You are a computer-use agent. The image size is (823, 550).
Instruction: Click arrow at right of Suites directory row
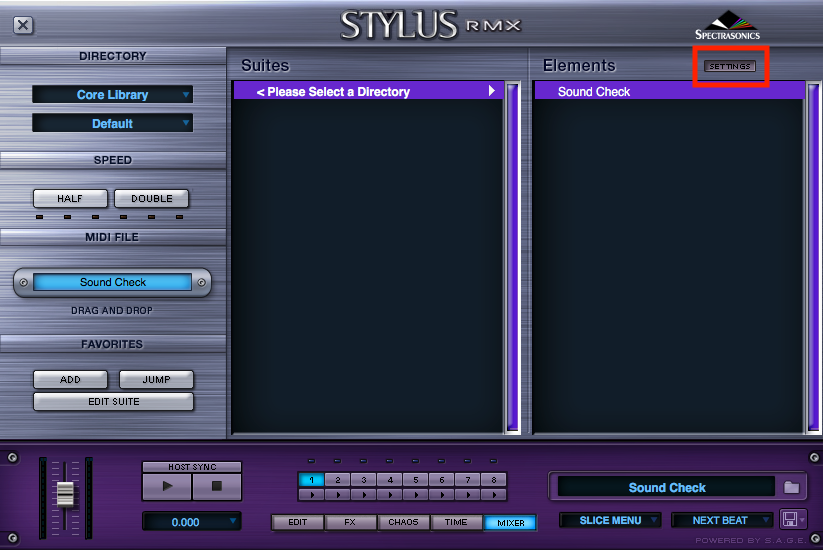(492, 91)
